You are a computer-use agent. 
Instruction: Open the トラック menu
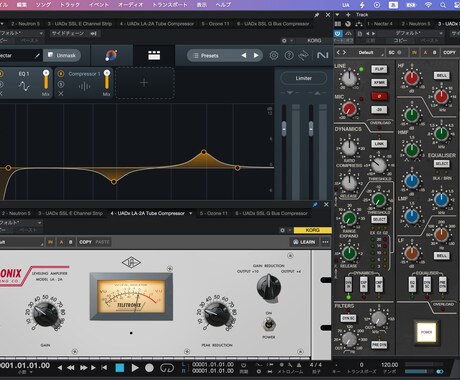tap(70, 5)
